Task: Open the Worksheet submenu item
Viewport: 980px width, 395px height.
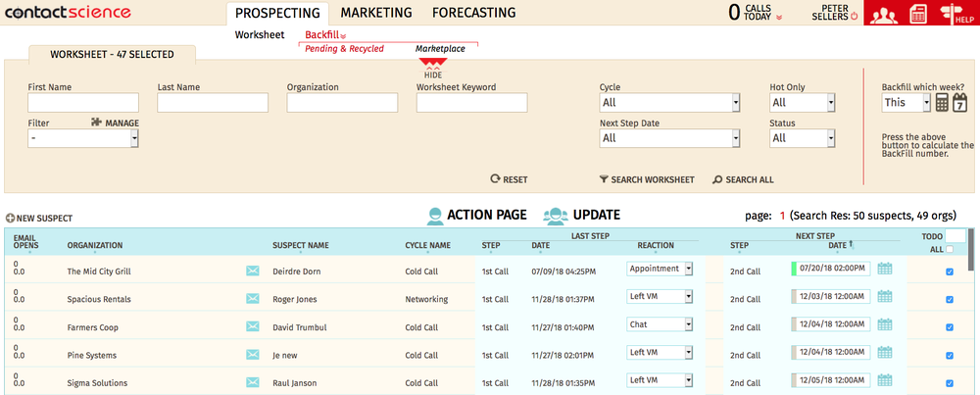Action: point(260,35)
